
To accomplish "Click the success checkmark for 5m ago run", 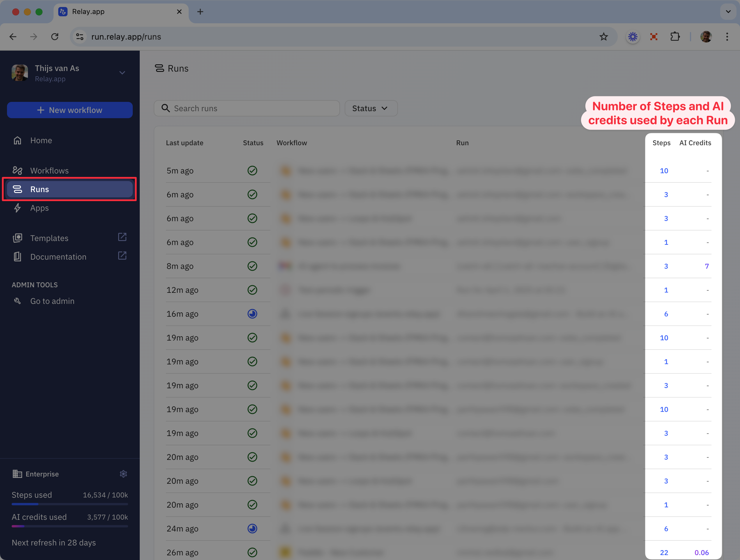I will [x=252, y=171].
